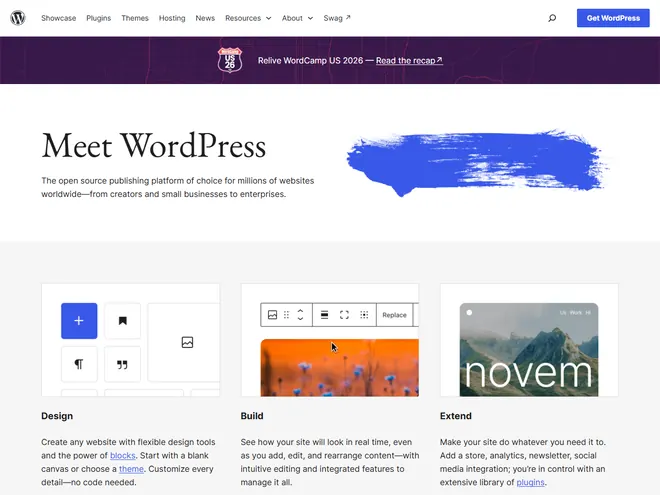Follow the theme link in Design text
This screenshot has width=660, height=495.
pos(131,469)
